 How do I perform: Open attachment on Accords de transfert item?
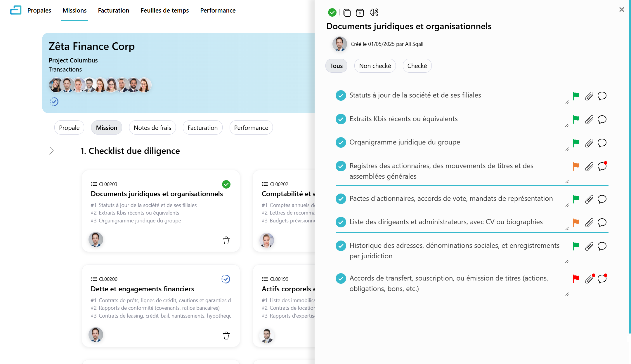click(x=589, y=279)
